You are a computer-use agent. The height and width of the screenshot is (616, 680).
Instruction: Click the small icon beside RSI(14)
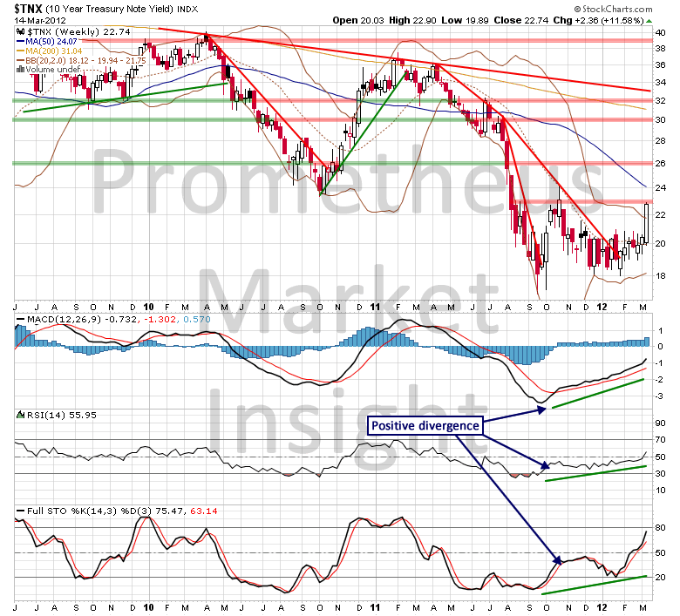tap(20, 415)
